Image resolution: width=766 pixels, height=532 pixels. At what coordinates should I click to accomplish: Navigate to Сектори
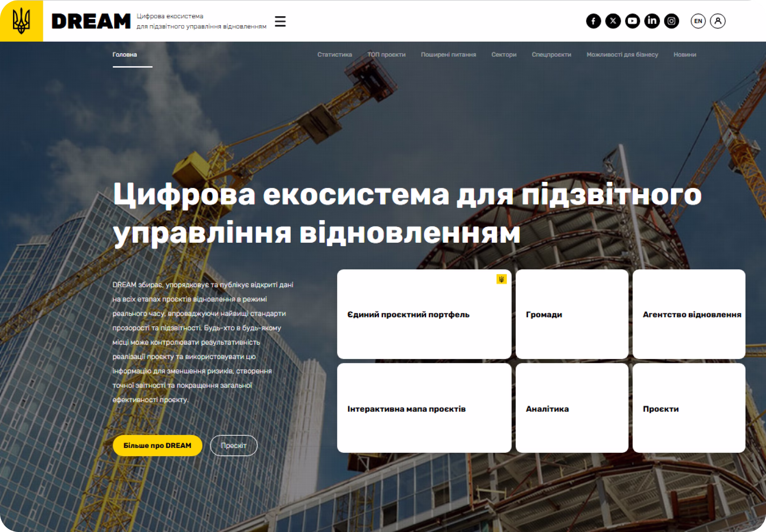tap(504, 54)
